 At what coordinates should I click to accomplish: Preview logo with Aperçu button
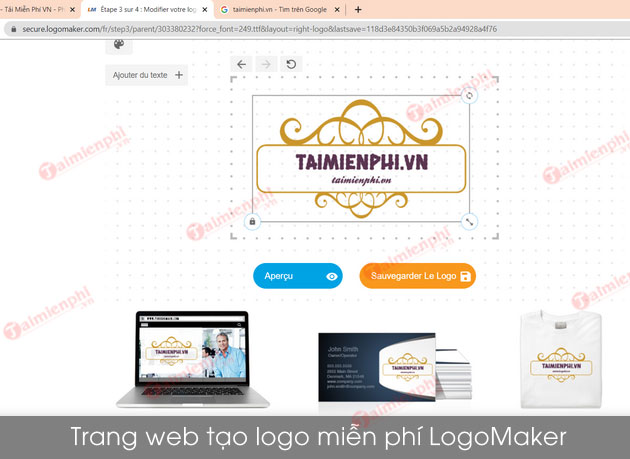coord(298,276)
